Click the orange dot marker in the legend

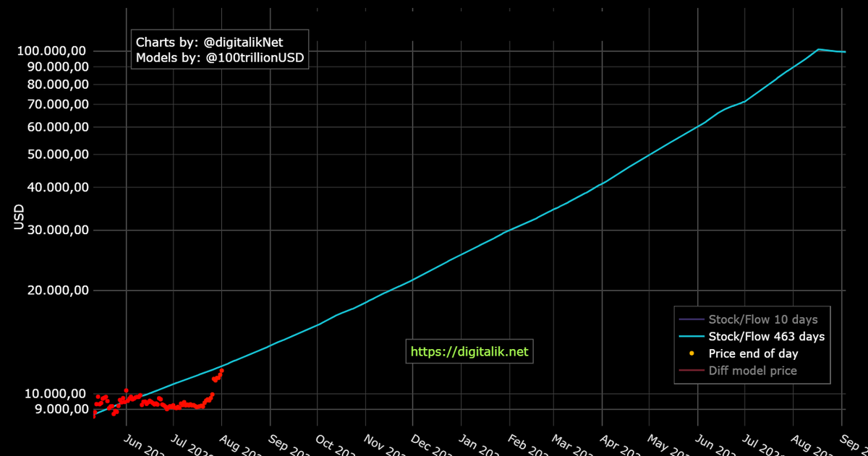coord(692,353)
